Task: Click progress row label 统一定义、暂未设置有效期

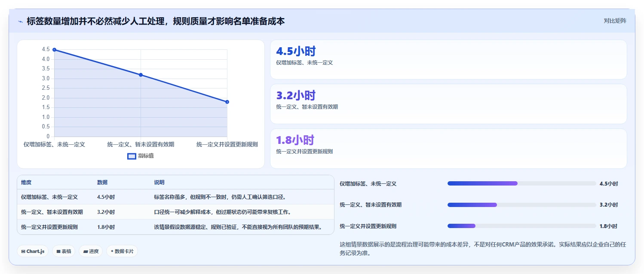Action: click(x=371, y=205)
